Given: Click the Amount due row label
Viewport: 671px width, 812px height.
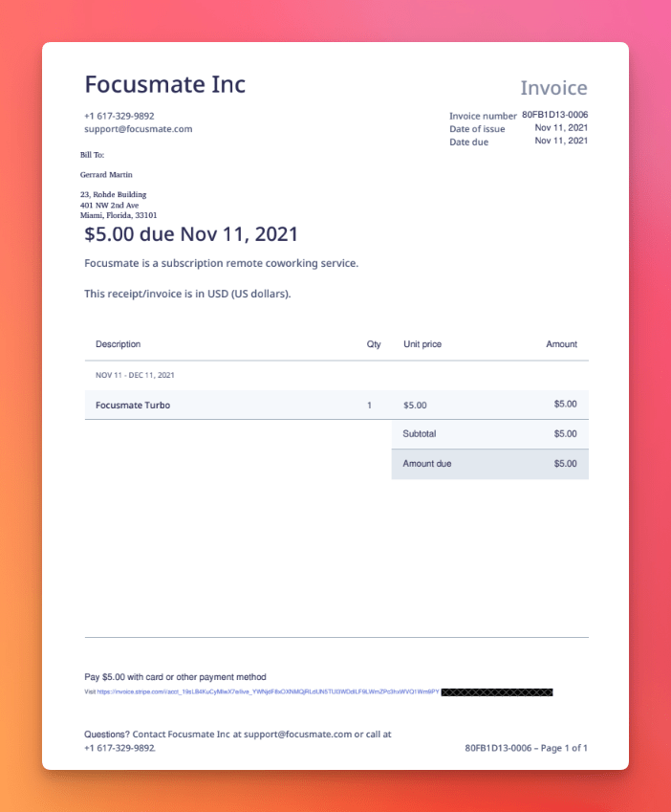Looking at the screenshot, I should coord(427,464).
